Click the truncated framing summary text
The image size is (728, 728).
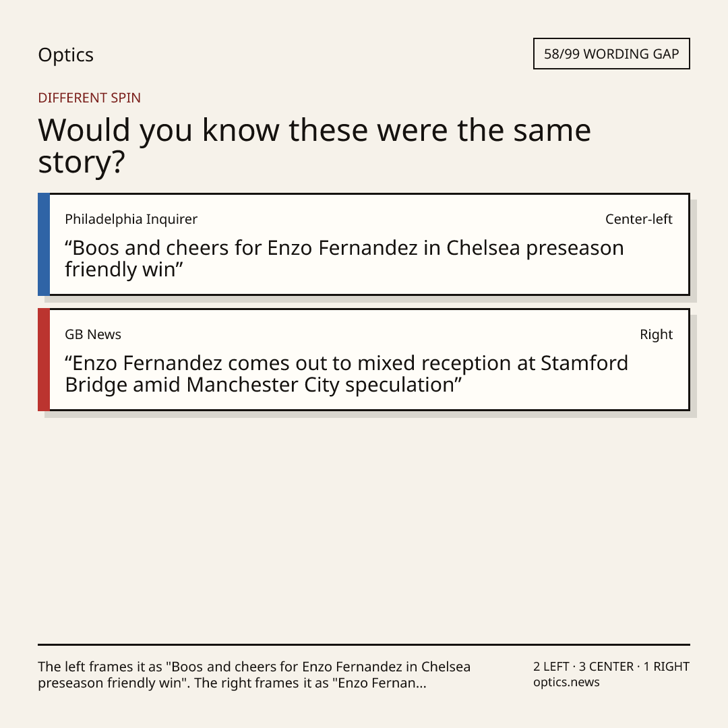pos(254,675)
